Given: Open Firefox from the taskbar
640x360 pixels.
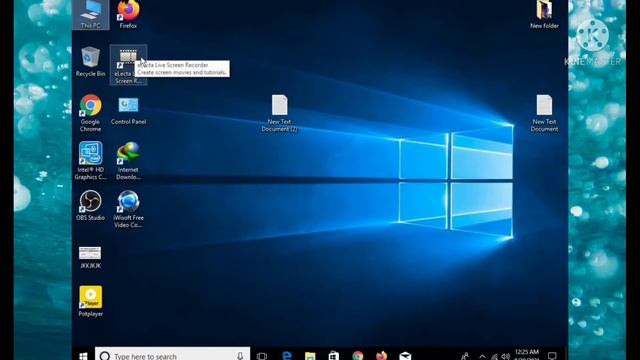Looking at the screenshot, I should [x=382, y=356].
